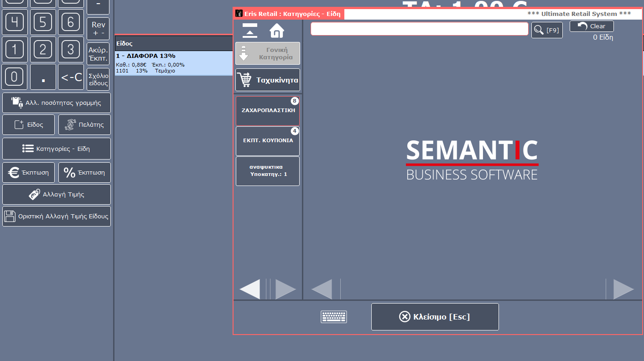Click Ακύρ. Έκπτ. cancel discount button
644x361 pixels.
(98, 54)
